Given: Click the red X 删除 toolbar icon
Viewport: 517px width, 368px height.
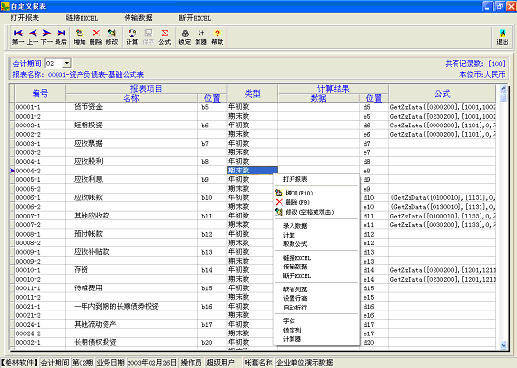Looking at the screenshot, I should tap(96, 37).
